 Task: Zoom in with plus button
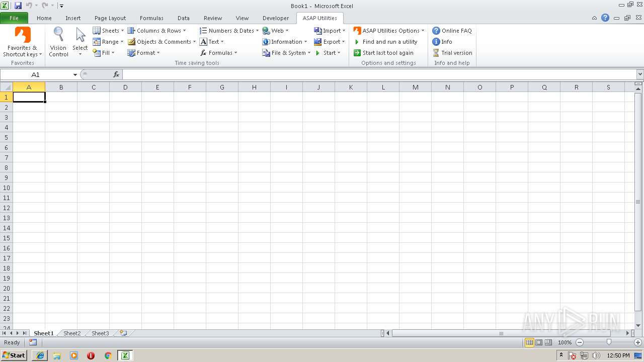pos(638,342)
